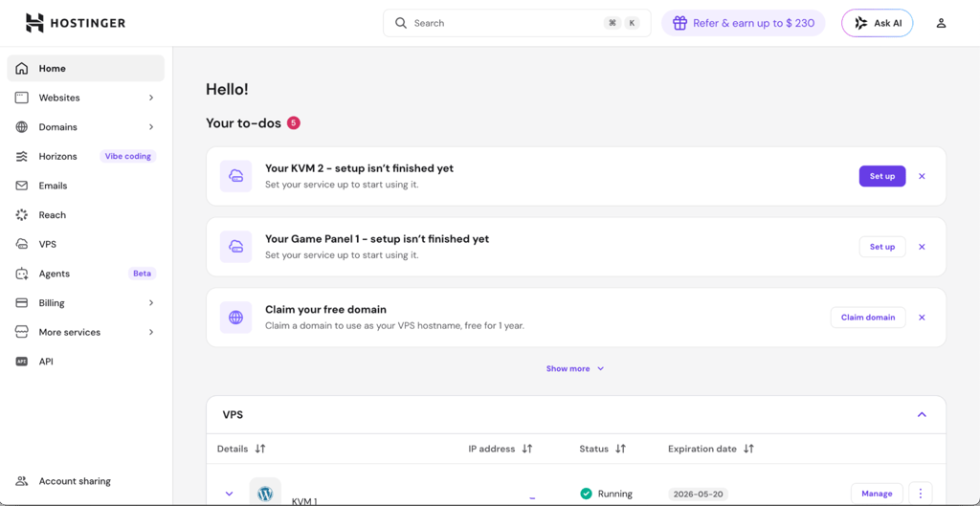
Task: Expand the KVM 1 row details
Action: (x=229, y=494)
